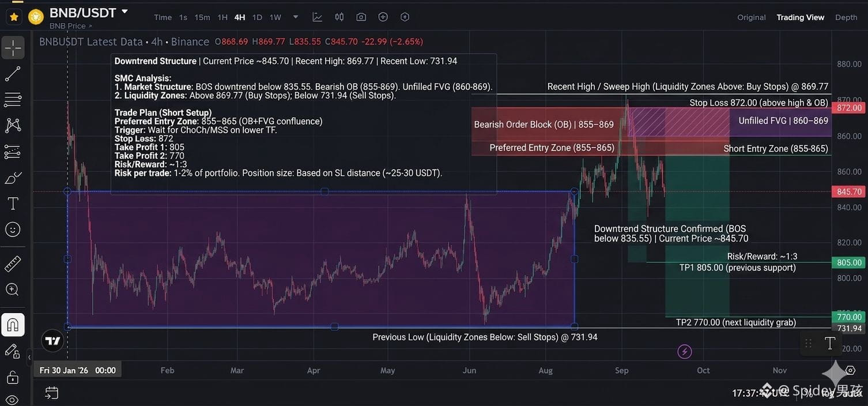Select the Previous Low @ 731.94 label
This screenshot has width=868, height=406.
pos(485,337)
